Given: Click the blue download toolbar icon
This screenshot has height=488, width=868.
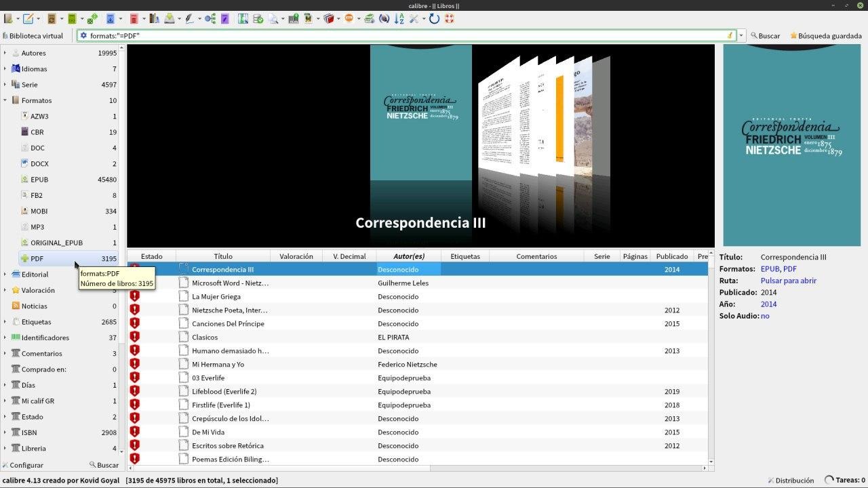Looking at the screenshot, I should coord(111,18).
